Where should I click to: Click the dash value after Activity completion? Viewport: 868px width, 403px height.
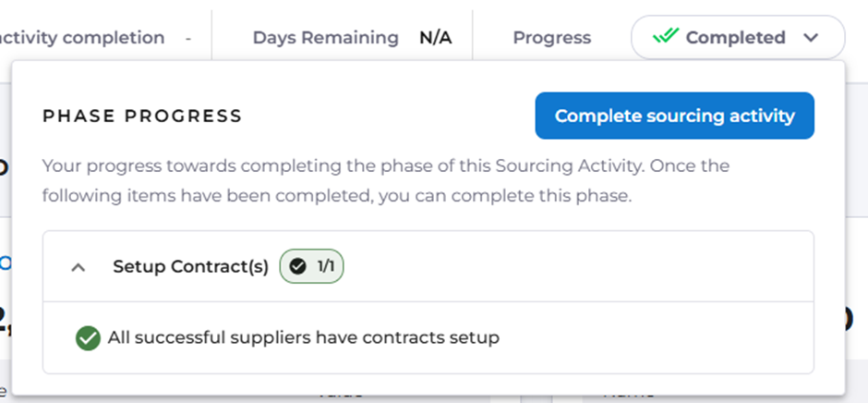(x=188, y=38)
